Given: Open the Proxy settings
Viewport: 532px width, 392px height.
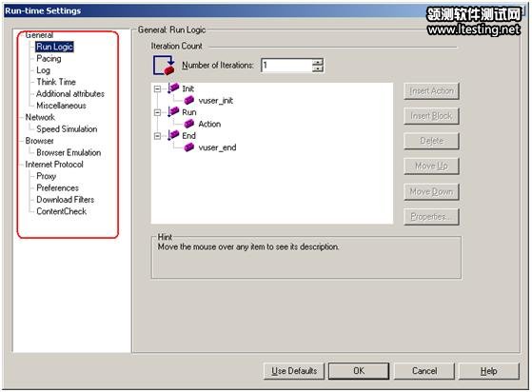Looking at the screenshot, I should click(x=46, y=176).
